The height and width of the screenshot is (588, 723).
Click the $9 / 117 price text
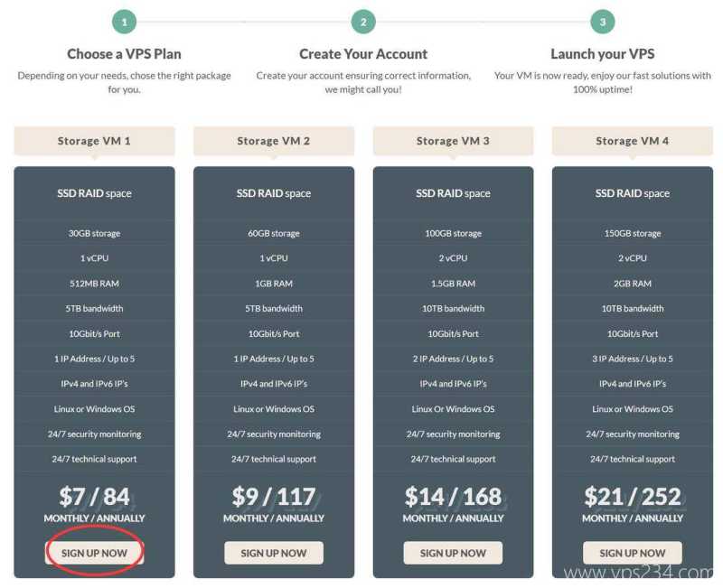(x=274, y=497)
